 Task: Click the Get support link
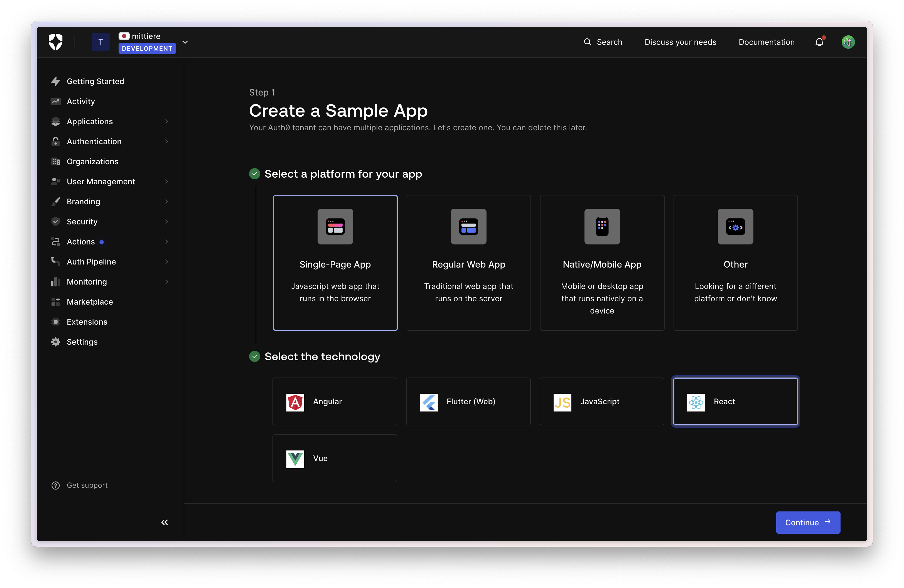[x=87, y=486]
